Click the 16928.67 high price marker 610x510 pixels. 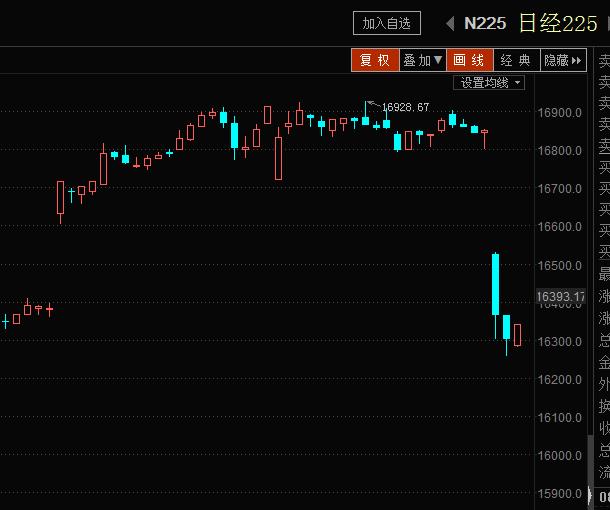point(404,107)
